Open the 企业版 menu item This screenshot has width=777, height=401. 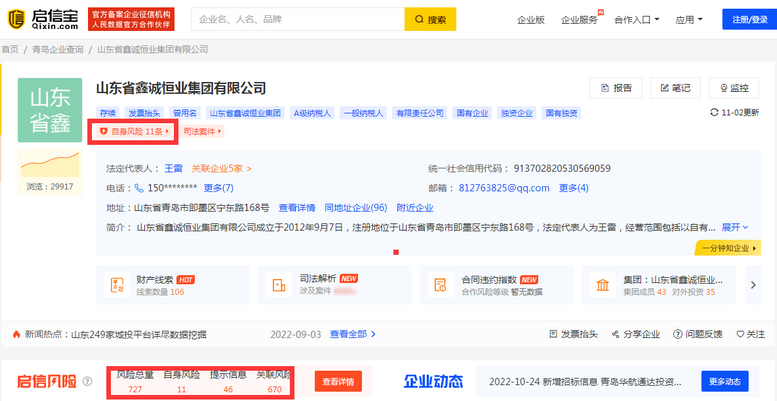point(531,20)
